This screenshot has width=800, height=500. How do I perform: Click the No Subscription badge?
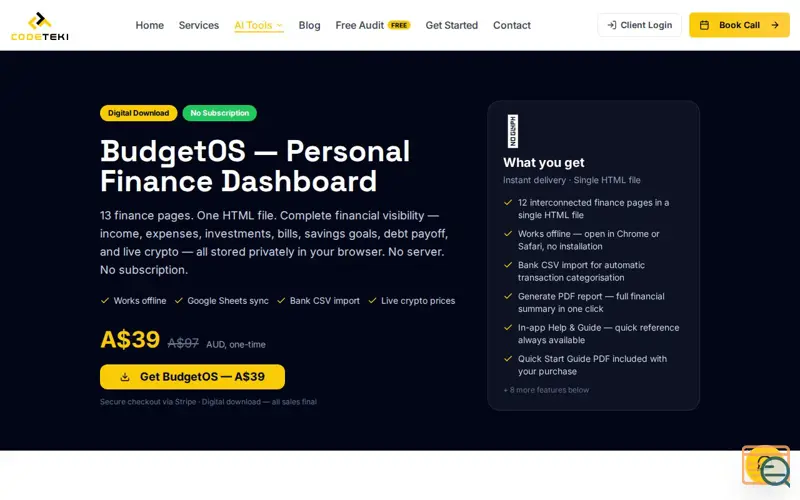click(219, 113)
